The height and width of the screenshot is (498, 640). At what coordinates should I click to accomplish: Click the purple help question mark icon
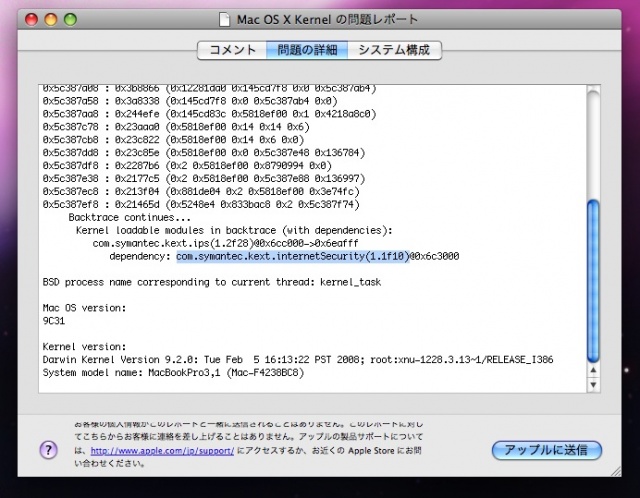pos(49,450)
